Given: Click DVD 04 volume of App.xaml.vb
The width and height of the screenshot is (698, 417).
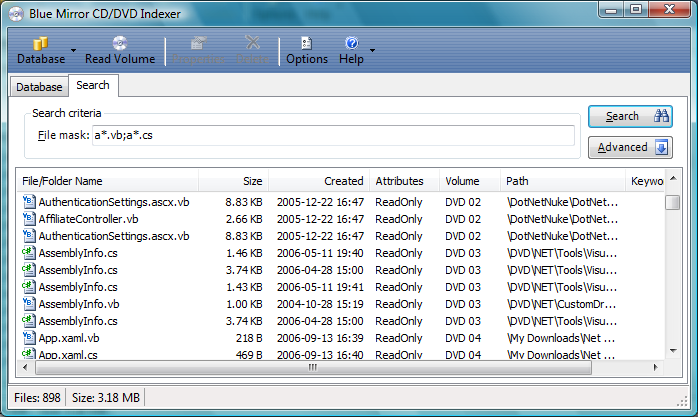Looking at the screenshot, I should click(463, 338).
